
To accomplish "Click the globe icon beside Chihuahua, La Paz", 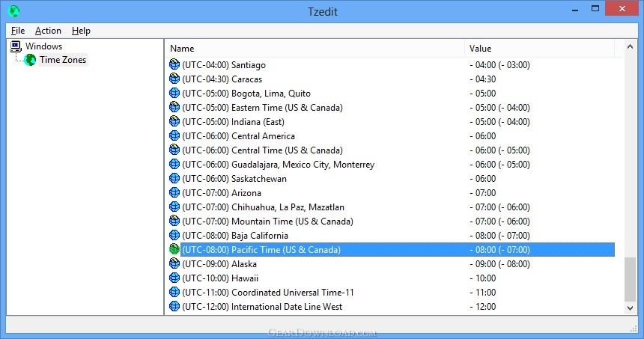I will 174,207.
